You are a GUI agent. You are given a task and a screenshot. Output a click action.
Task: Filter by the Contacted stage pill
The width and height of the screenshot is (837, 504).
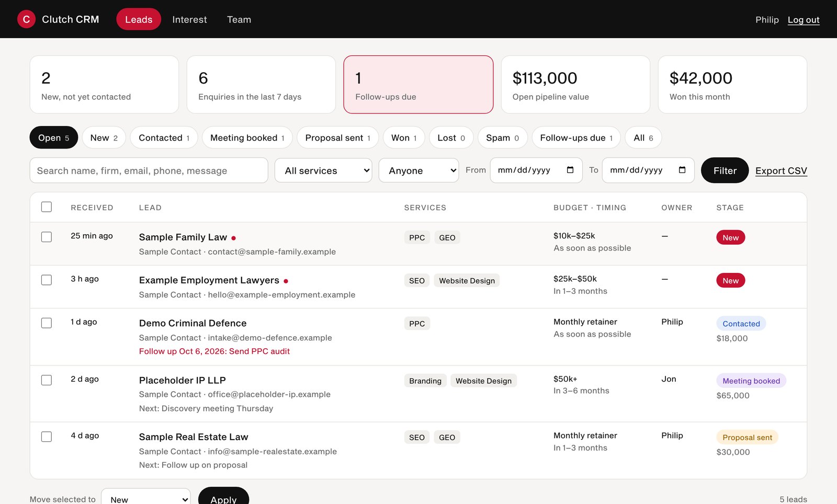tap(164, 138)
